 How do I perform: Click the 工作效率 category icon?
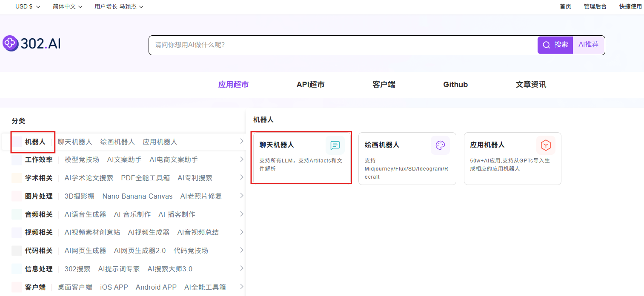tap(17, 160)
